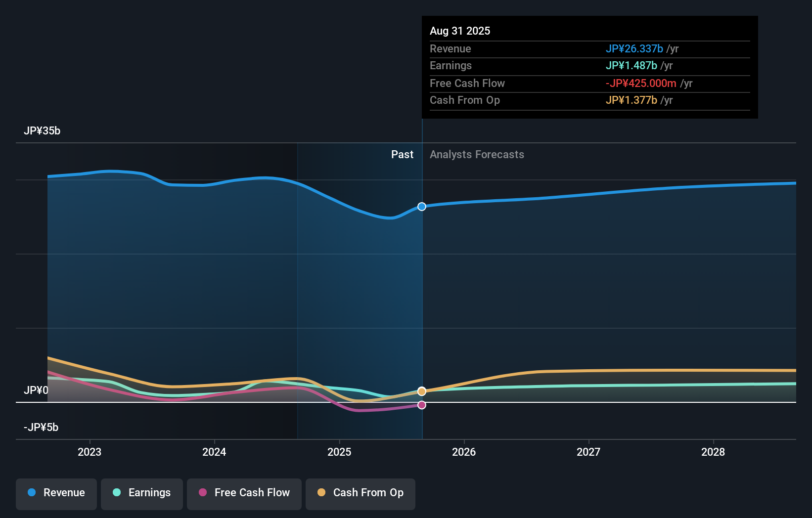Screen dimensions: 812x518
Task: Select the Revenue data point marker on chart
Action: click(421, 207)
